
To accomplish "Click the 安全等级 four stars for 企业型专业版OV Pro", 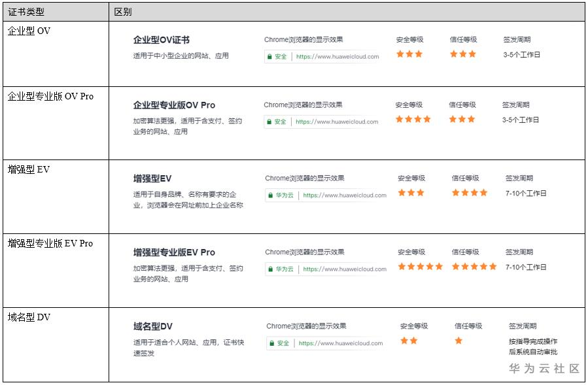I will (x=413, y=120).
